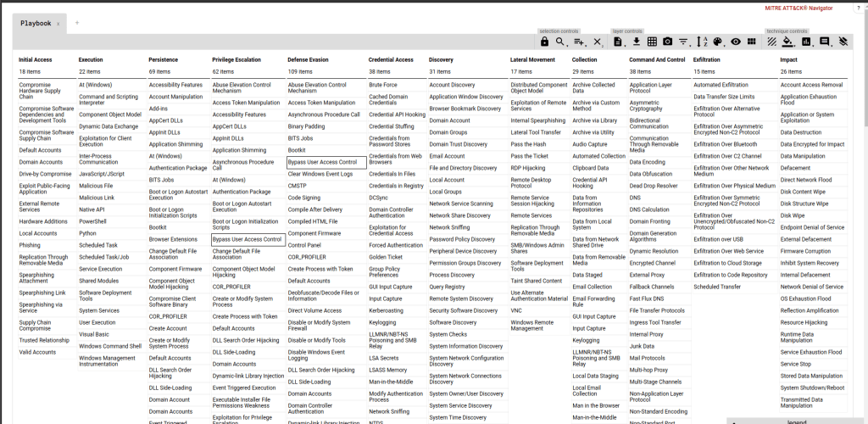Viewport: 868px width, 424px height.
Task: Click the A-Z sorting icon
Action: (x=701, y=42)
